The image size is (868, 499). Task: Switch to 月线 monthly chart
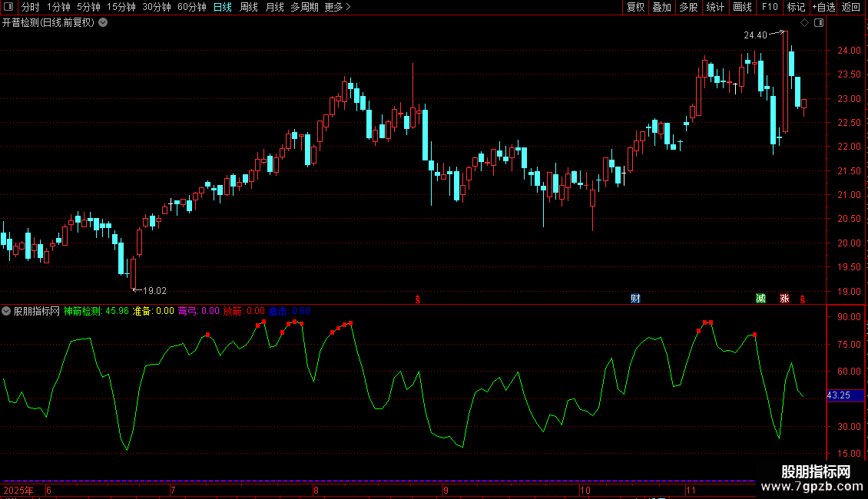[274, 7]
